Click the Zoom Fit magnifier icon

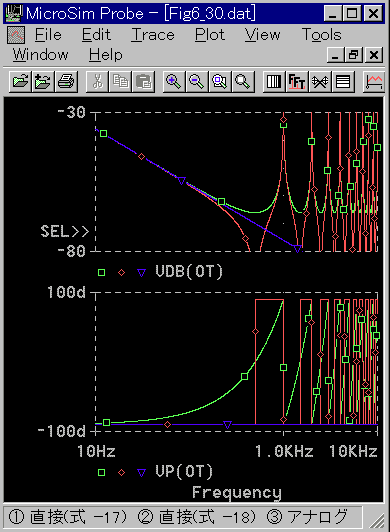tap(243, 81)
